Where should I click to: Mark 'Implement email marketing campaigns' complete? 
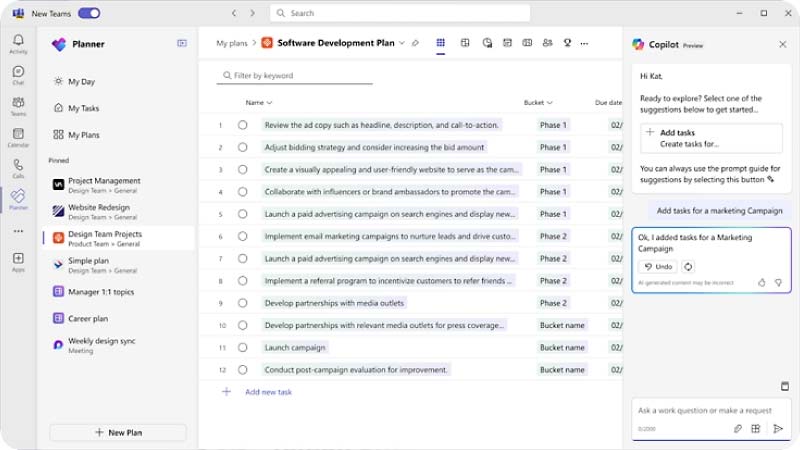pyautogui.click(x=243, y=236)
